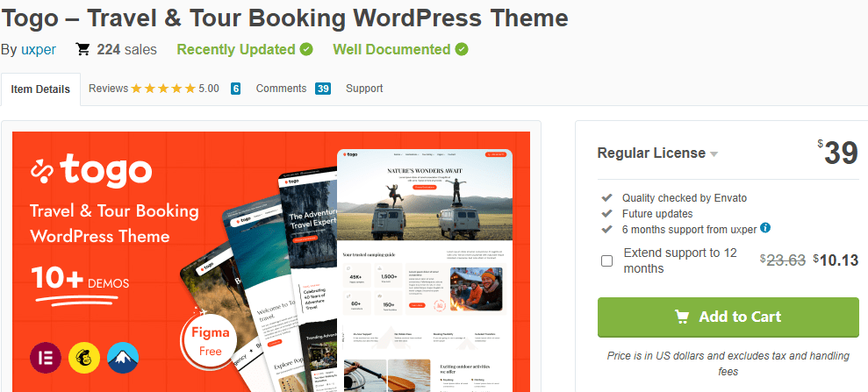The width and height of the screenshot is (868, 392).
Task: Click the togo logo in preview image
Action: coord(91,170)
